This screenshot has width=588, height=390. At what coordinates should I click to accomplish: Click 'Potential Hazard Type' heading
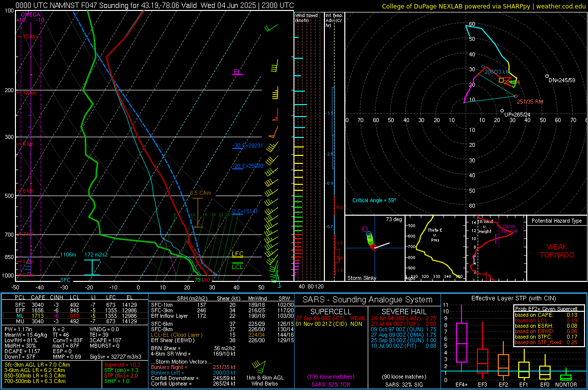pos(557,221)
